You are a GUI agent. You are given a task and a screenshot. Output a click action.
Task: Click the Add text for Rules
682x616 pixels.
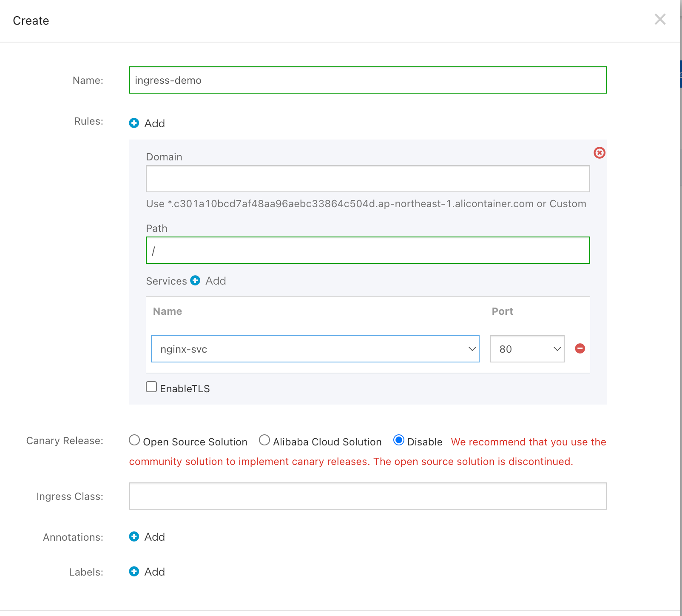pyautogui.click(x=155, y=123)
